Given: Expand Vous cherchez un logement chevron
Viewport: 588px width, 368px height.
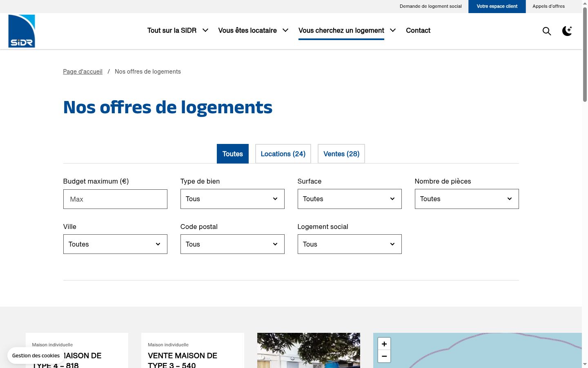Looking at the screenshot, I should 393,30.
